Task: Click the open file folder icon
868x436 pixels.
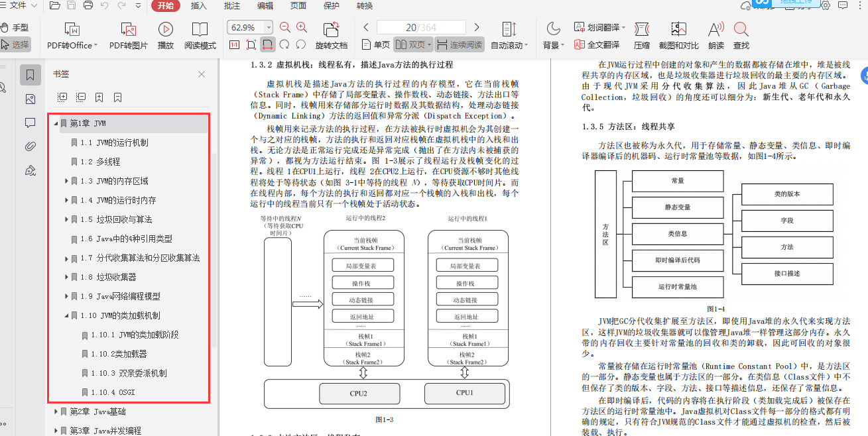Action: pos(54,6)
